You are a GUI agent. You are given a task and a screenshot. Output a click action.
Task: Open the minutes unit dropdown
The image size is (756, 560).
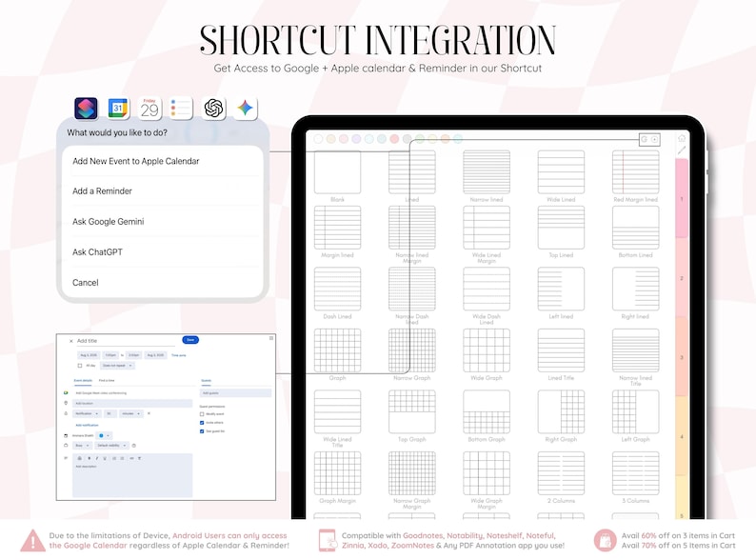[x=131, y=413]
